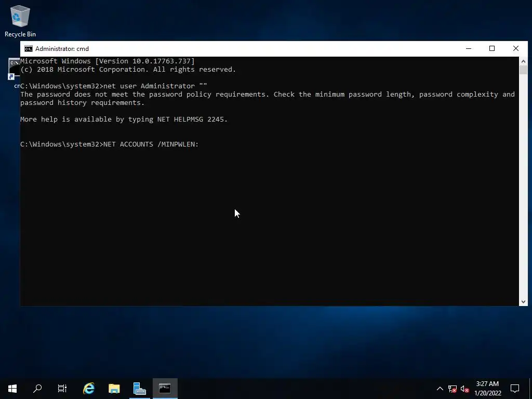The height and width of the screenshot is (399, 532).
Task: Open Task View on the taskbar
Action: 62,389
